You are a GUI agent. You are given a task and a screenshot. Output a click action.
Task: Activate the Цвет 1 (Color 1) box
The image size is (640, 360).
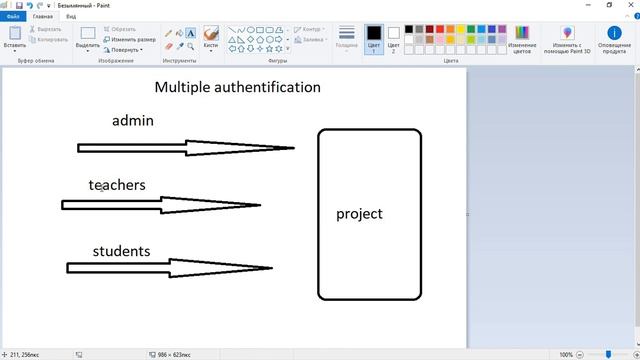coord(374,40)
